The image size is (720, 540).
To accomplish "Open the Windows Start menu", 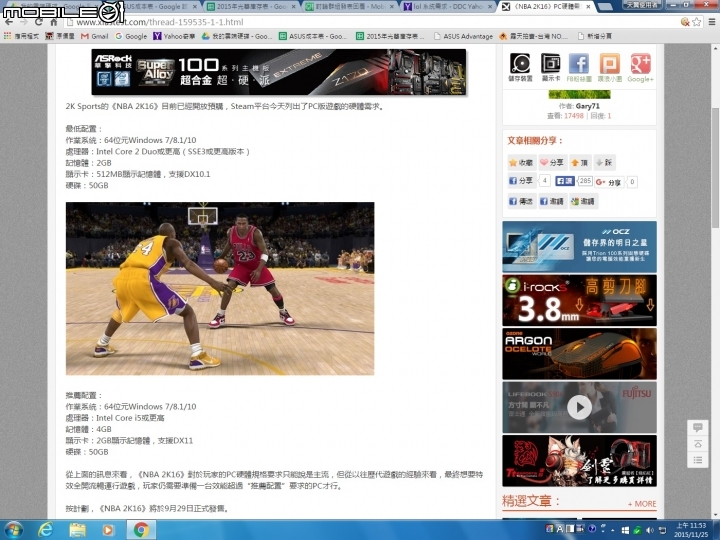I will point(13,530).
